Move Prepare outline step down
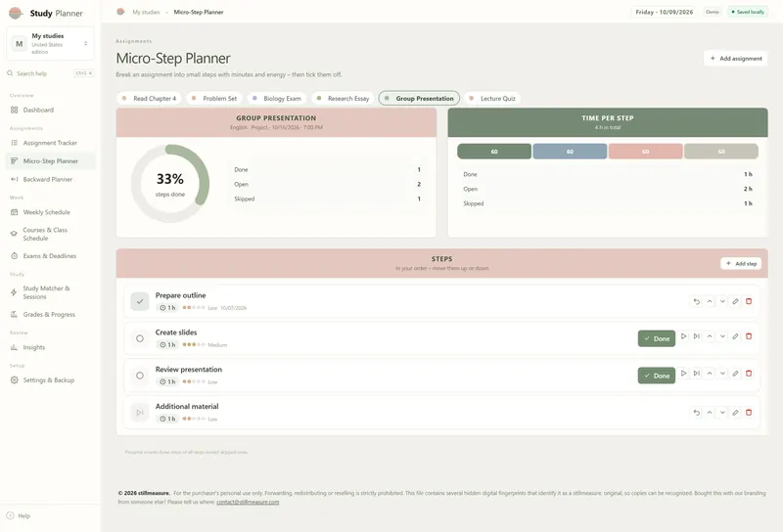 point(722,301)
